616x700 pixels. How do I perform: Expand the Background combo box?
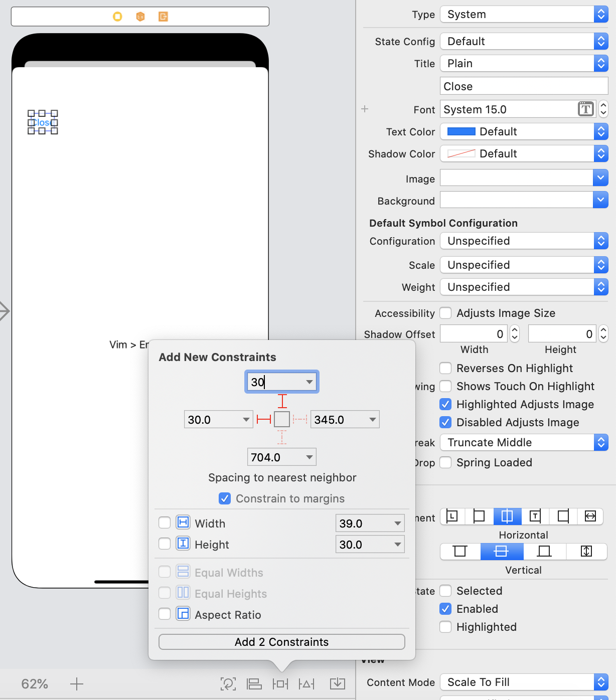(600, 200)
